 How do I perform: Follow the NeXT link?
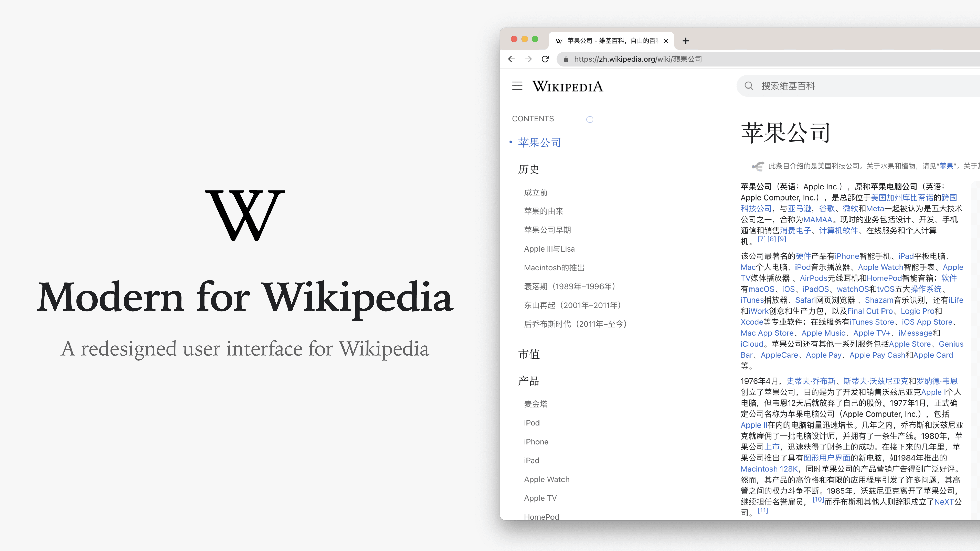pyautogui.click(x=944, y=502)
